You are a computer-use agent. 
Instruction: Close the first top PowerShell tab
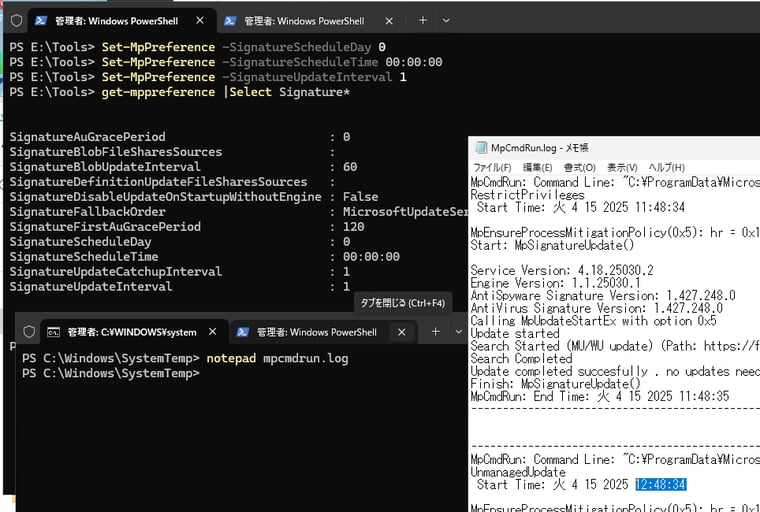click(200, 20)
